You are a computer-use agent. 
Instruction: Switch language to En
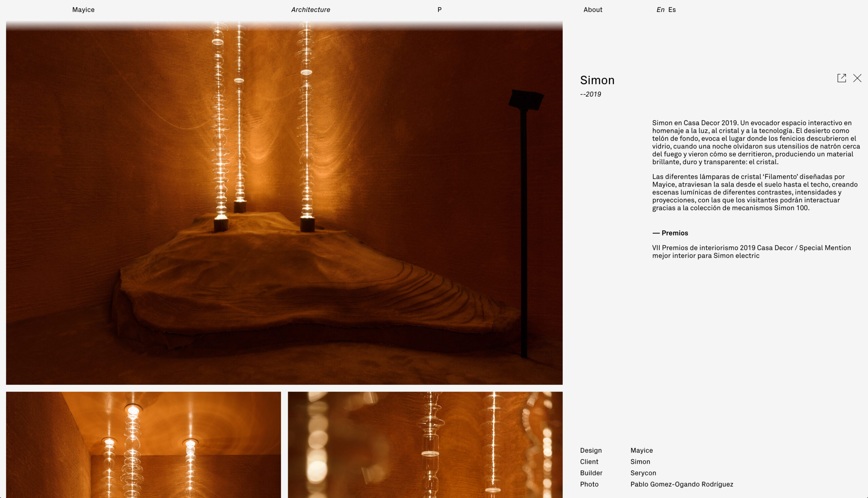[x=660, y=9]
